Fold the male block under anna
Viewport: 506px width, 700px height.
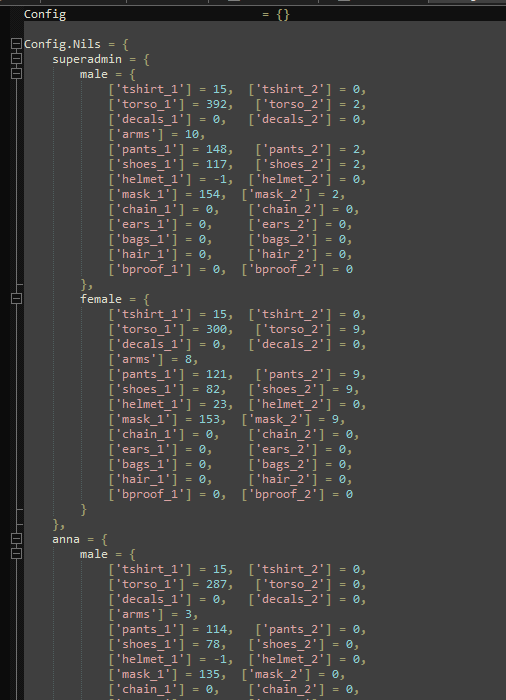coord(16,554)
